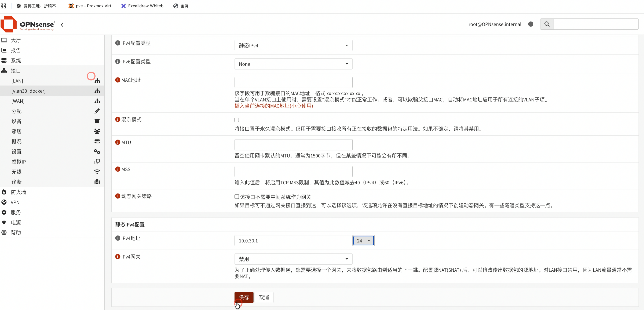Screen dimensions: 644x310
Task: Click 插入当前连接的MAC地址 link
Action: pyautogui.click(x=273, y=106)
